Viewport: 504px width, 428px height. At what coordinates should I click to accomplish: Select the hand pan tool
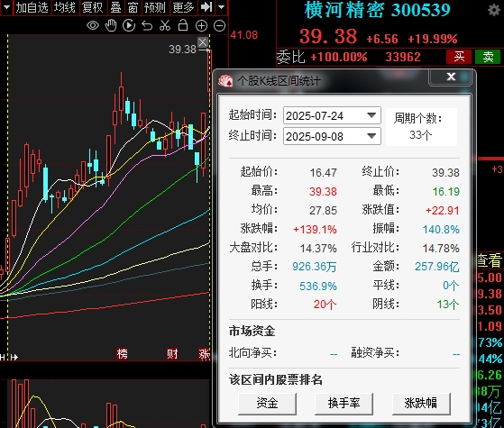[111, 25]
